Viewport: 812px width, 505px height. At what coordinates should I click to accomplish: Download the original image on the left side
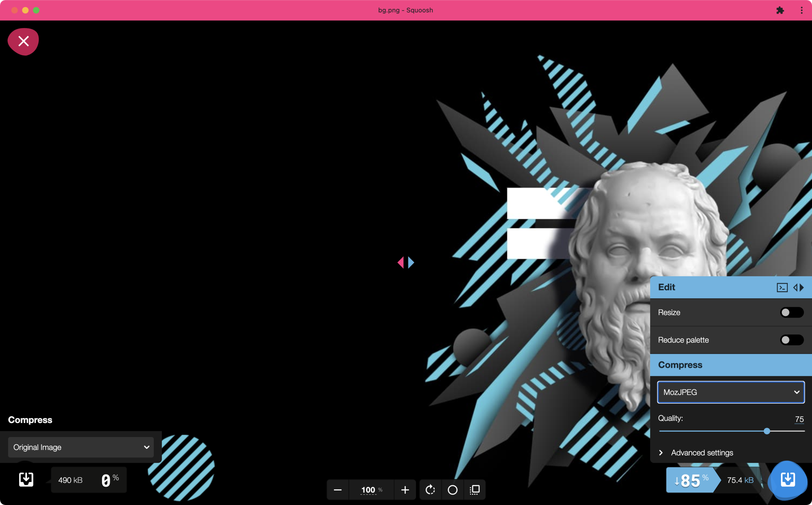[x=26, y=480]
